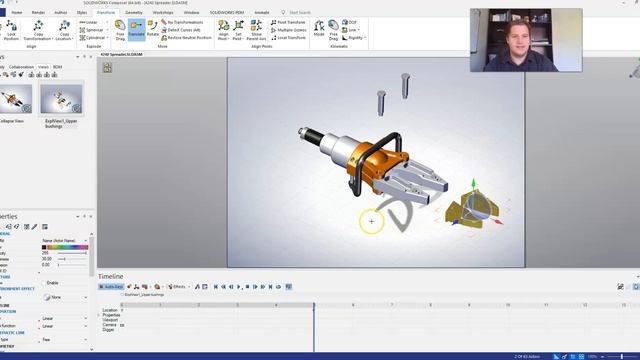Screen dimensions: 640x360
Task: Click Detect Curves in the Move group
Action: 180,30
